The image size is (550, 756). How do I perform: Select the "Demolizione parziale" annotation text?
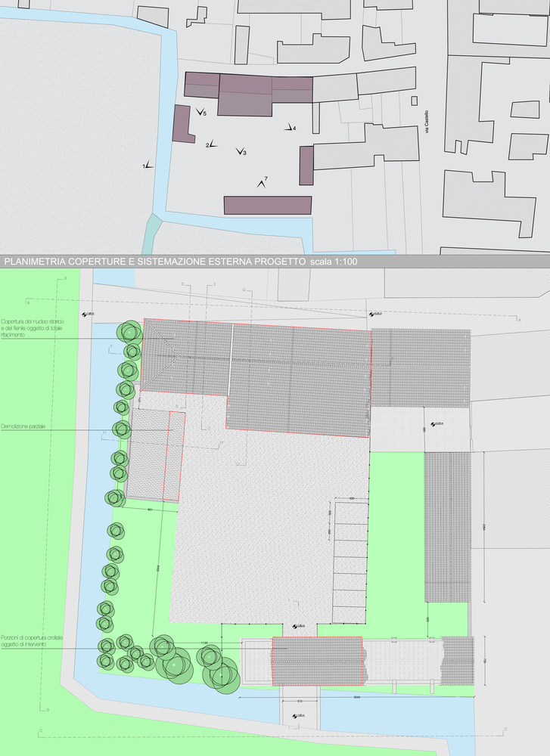(24, 427)
